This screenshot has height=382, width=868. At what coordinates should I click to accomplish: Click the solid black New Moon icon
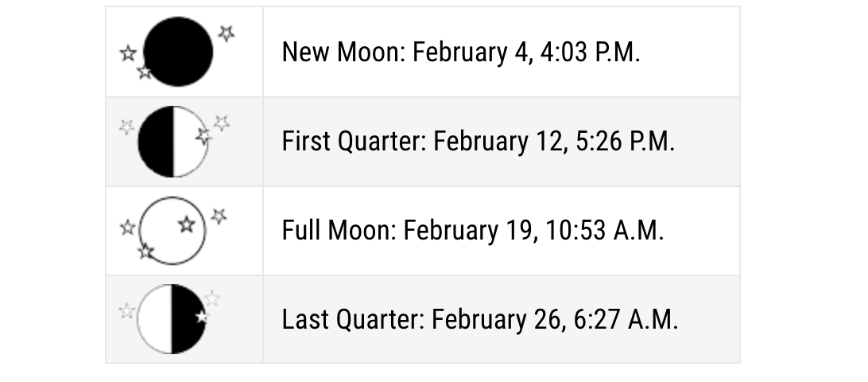click(x=179, y=52)
